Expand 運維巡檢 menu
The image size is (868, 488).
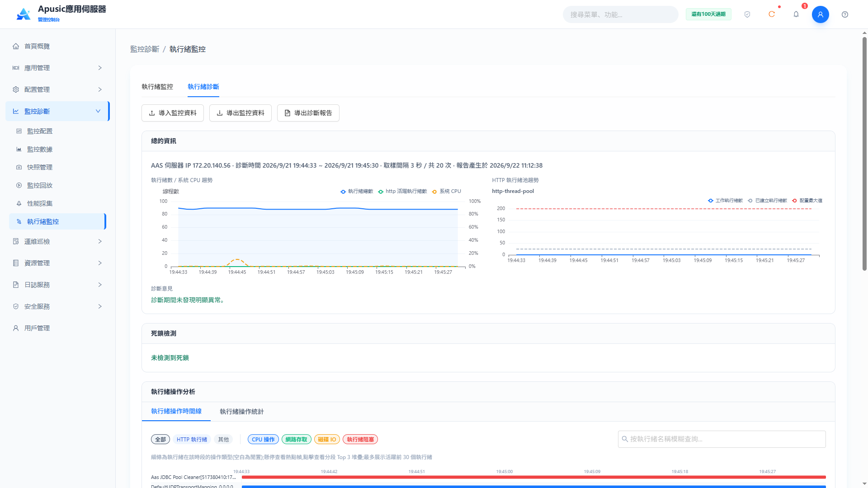58,241
